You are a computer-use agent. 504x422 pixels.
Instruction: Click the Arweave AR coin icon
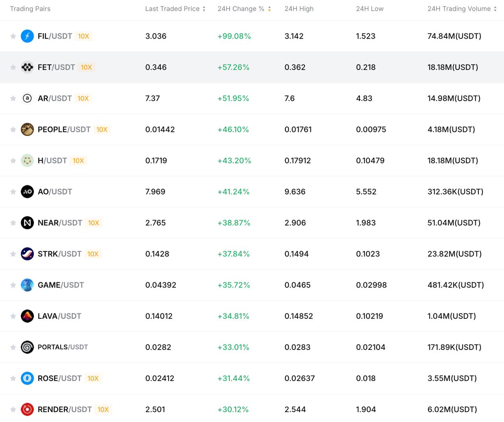click(27, 98)
